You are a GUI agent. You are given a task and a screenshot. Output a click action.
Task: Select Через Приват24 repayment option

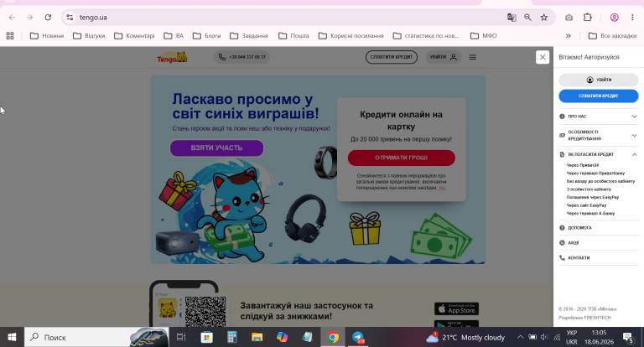coord(583,165)
